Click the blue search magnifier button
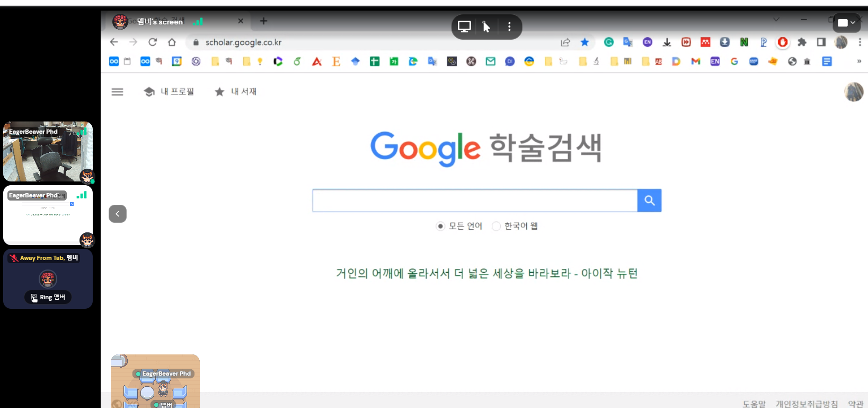The width and height of the screenshot is (868, 408). coord(649,201)
